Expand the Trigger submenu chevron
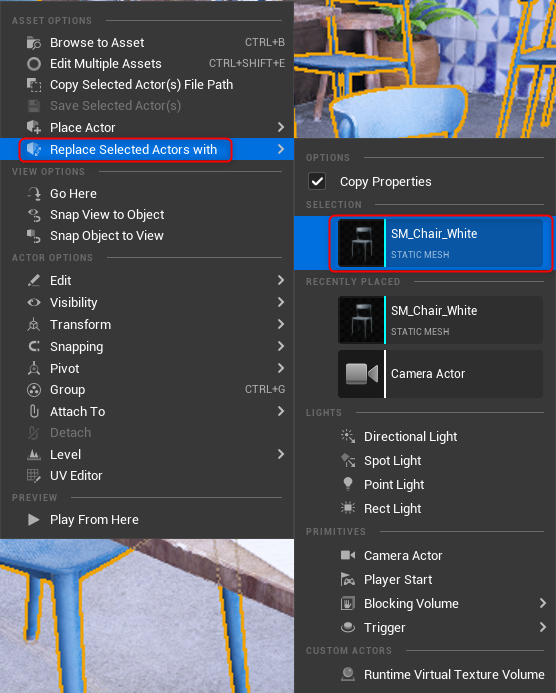556x693 pixels. click(543, 627)
